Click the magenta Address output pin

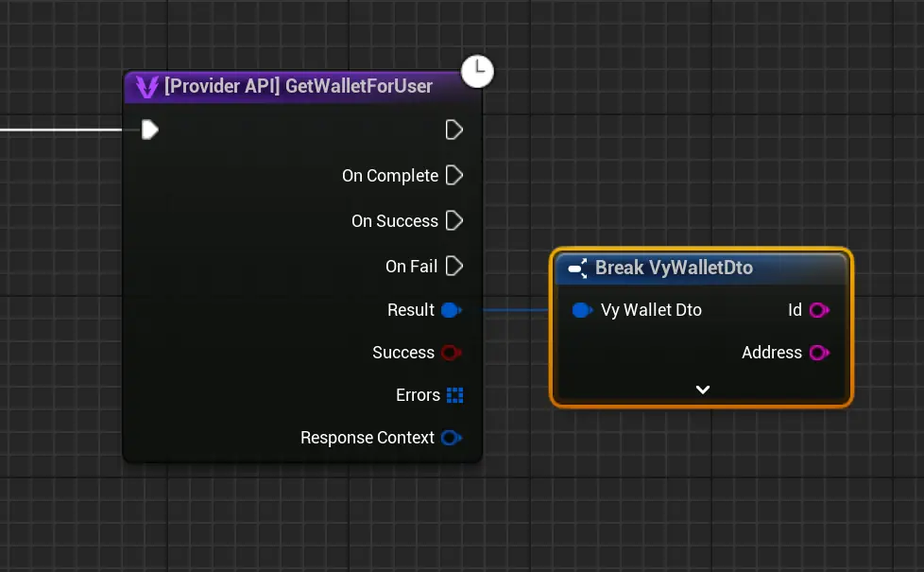tap(819, 353)
